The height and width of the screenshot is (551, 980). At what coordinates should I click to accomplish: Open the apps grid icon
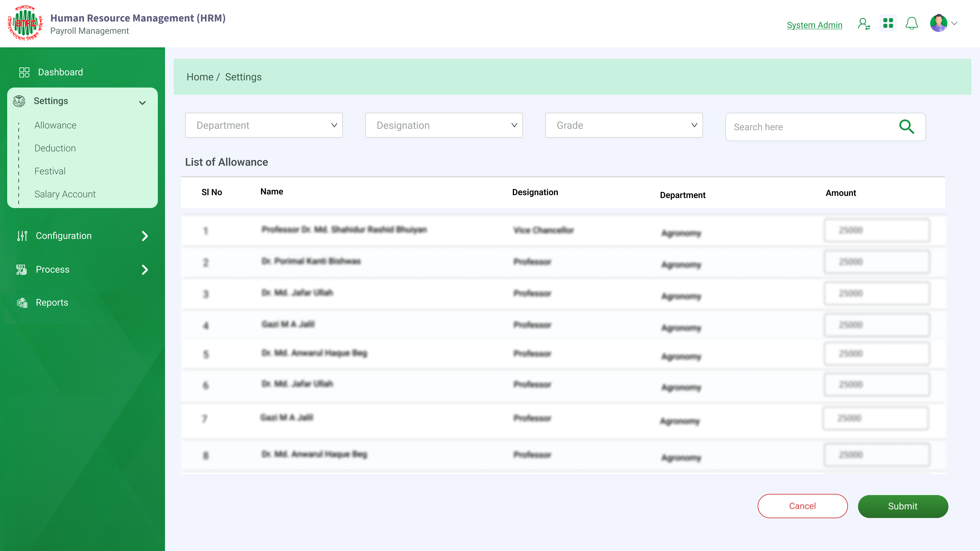tap(888, 23)
